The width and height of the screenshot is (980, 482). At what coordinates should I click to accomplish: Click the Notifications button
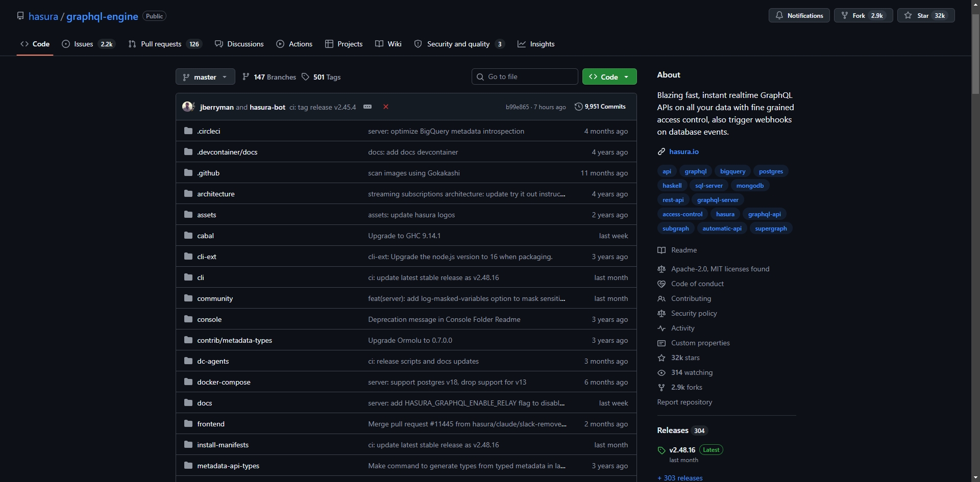pyautogui.click(x=799, y=15)
